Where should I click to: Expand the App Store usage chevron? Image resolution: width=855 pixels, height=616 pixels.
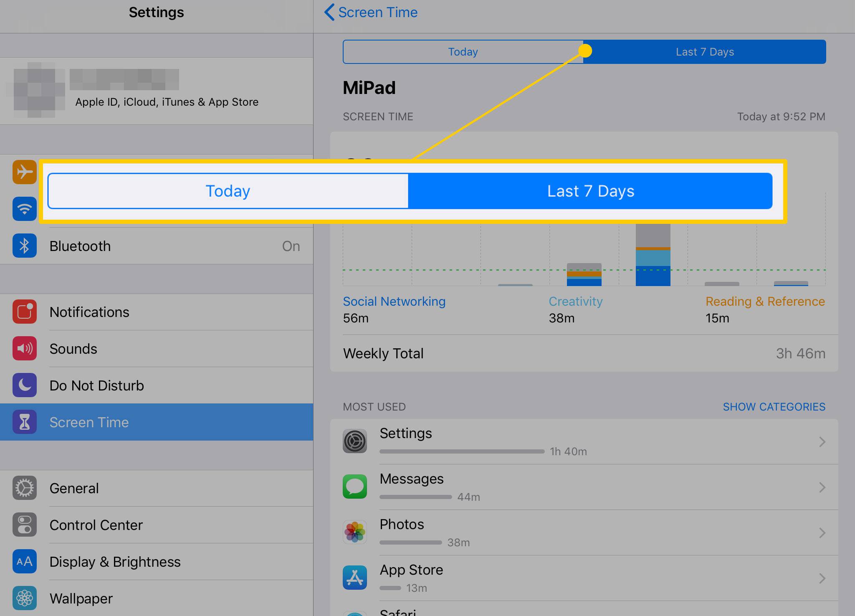click(x=822, y=578)
